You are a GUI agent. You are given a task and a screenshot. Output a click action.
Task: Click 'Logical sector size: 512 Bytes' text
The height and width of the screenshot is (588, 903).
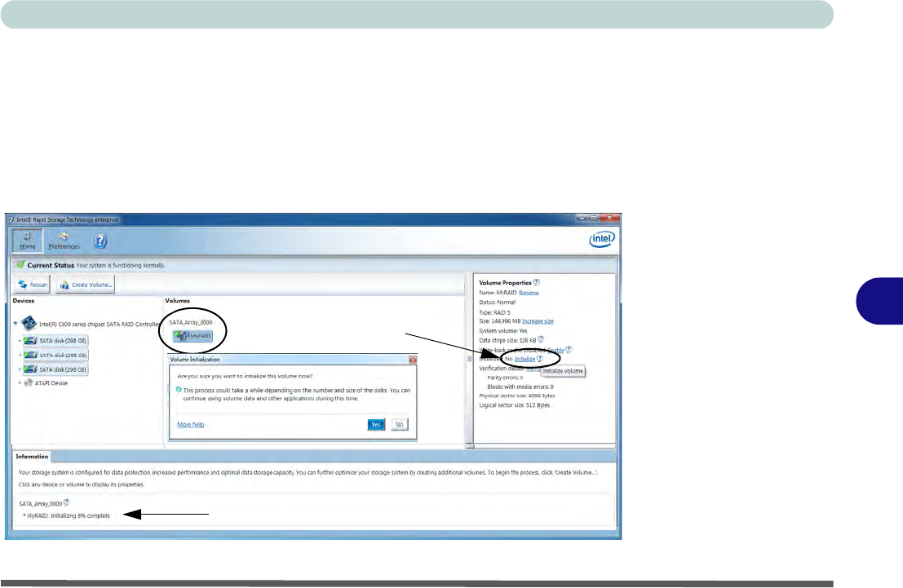pos(514,405)
